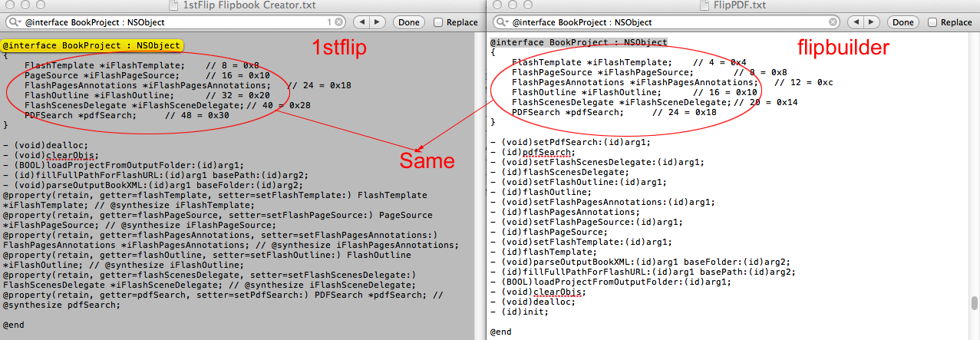Click the FlipPDF window vertical scrollbar thumb
The height and width of the screenshot is (340, 980).
(x=974, y=302)
